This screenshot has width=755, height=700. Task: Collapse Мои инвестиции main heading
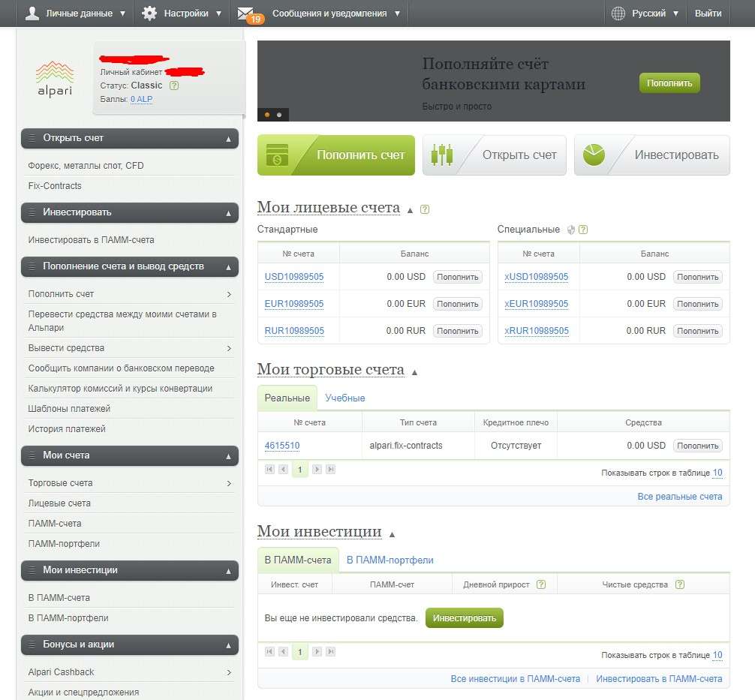click(392, 534)
